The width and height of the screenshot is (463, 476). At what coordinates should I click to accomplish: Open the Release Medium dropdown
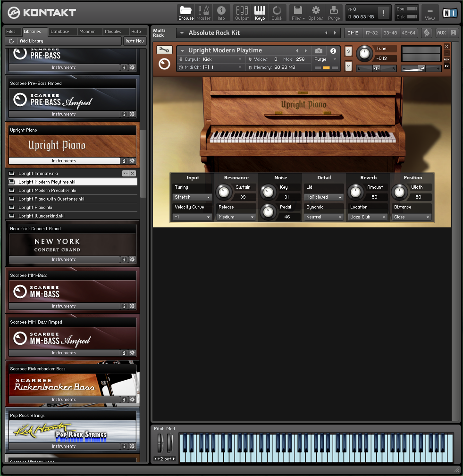click(236, 217)
